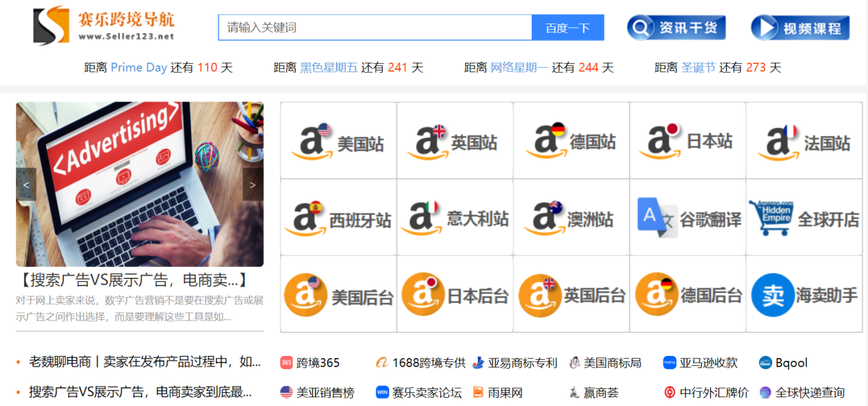Open the Bqool icon link
The width and height of the screenshot is (868, 406).
[765, 363]
